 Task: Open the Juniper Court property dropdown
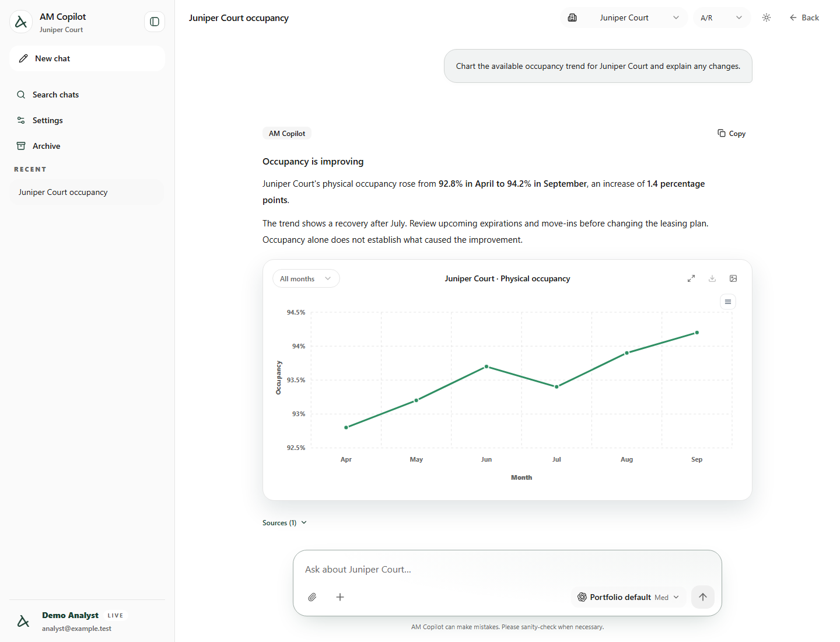coord(624,18)
